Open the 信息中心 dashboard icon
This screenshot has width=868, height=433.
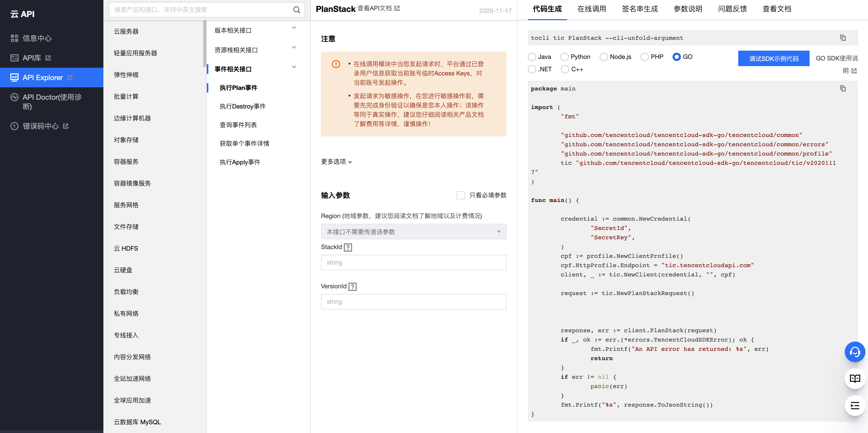pyautogui.click(x=14, y=38)
